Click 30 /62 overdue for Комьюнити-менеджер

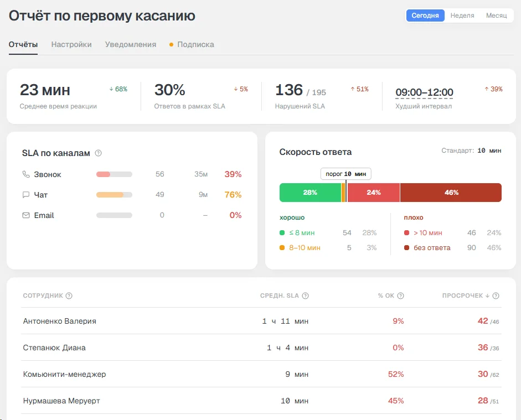[488, 374]
